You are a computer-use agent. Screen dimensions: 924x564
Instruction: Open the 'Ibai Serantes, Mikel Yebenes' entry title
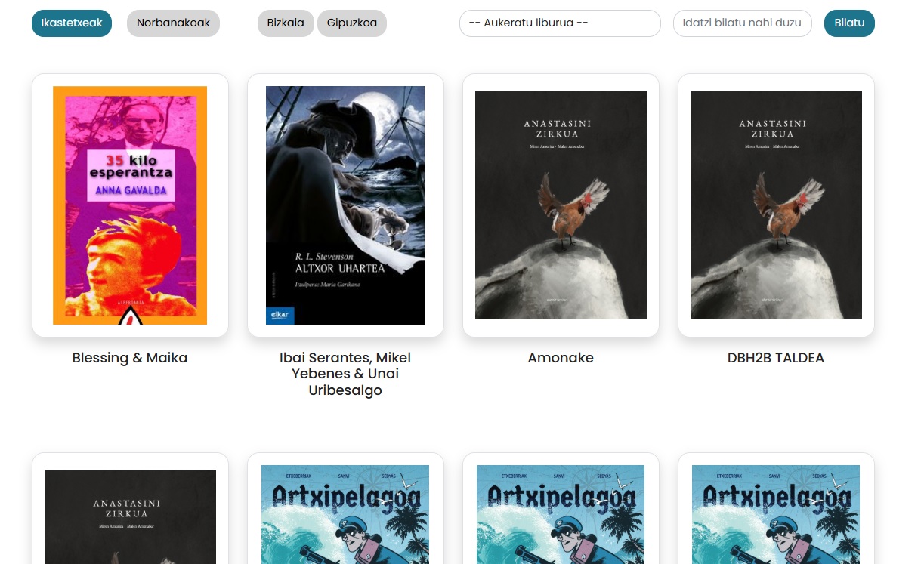coord(345,374)
